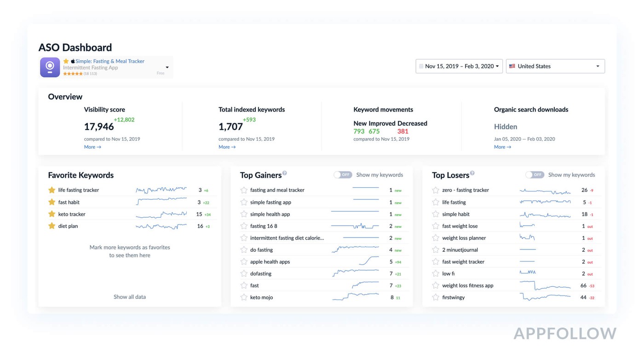Toggle 'Show my keywords' in Top Losers
This screenshot has height=353, width=644.
[535, 175]
